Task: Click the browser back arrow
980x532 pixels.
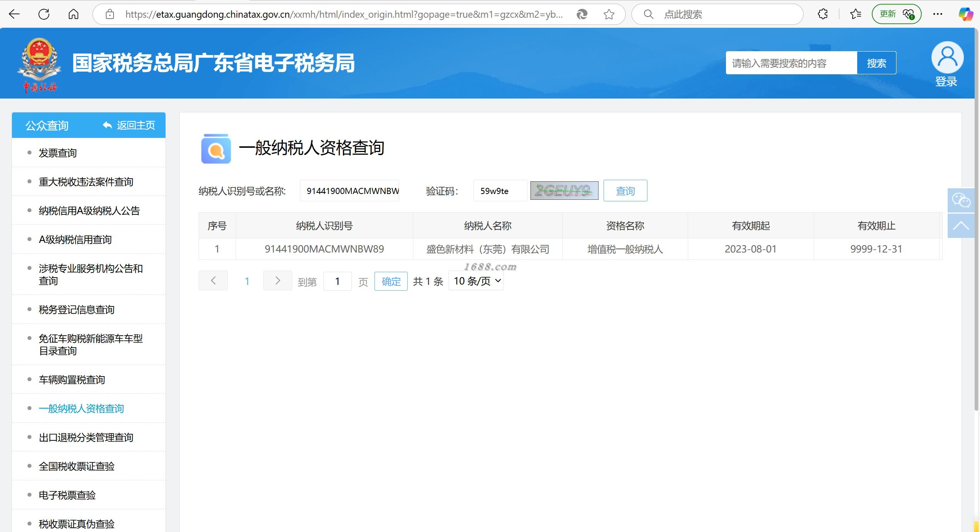Action: [x=14, y=14]
